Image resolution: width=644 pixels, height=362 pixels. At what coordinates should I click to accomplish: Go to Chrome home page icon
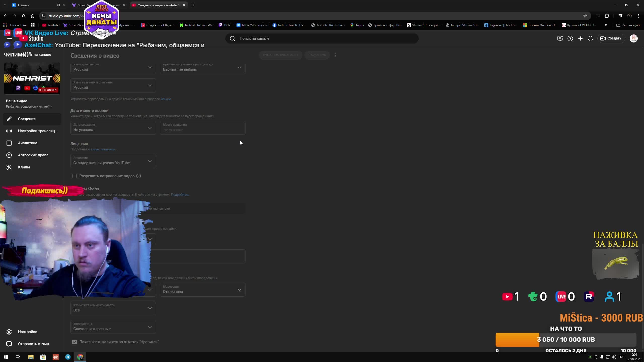(x=33, y=16)
